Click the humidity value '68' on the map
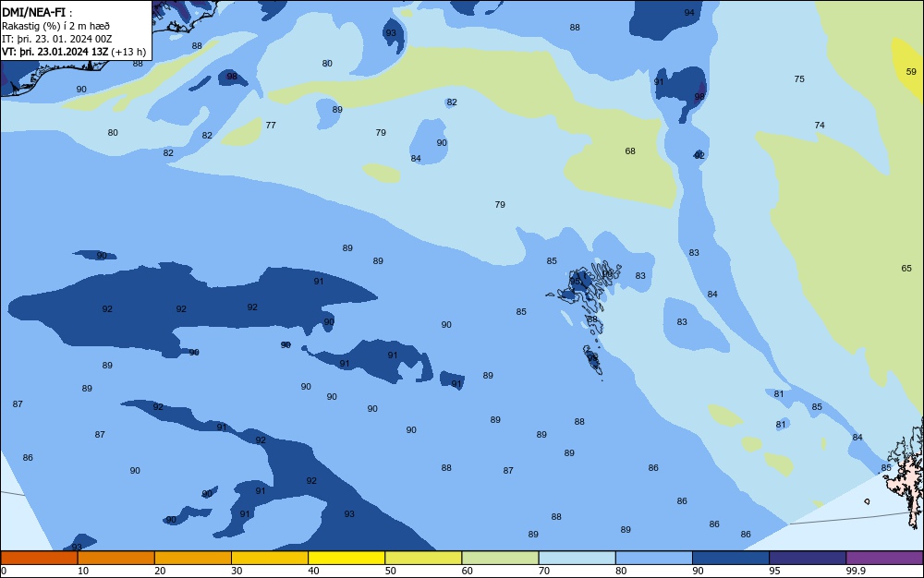This screenshot has width=924, height=578. (x=630, y=151)
